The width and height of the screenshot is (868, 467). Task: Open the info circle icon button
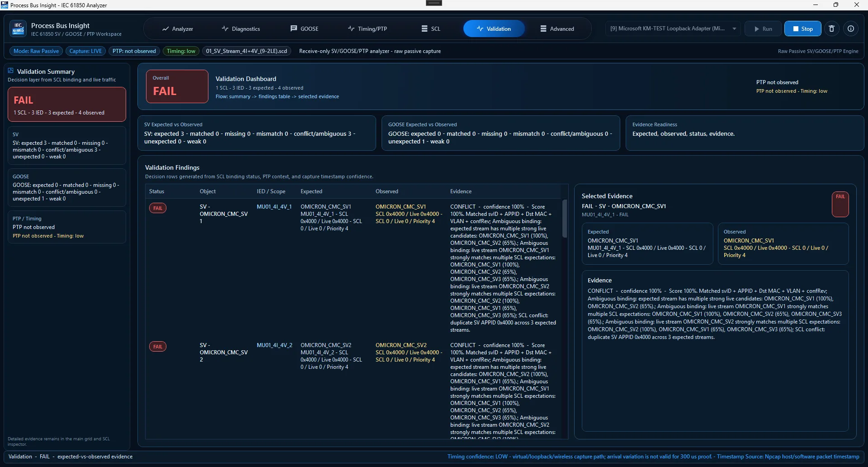[x=851, y=29]
